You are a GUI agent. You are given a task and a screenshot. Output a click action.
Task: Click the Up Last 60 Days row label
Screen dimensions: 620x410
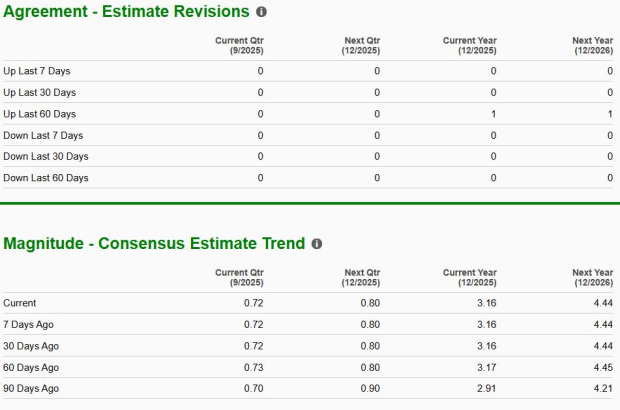point(40,114)
